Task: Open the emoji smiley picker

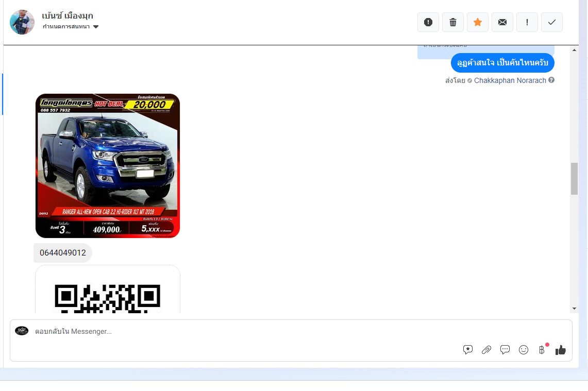Action: [524, 350]
